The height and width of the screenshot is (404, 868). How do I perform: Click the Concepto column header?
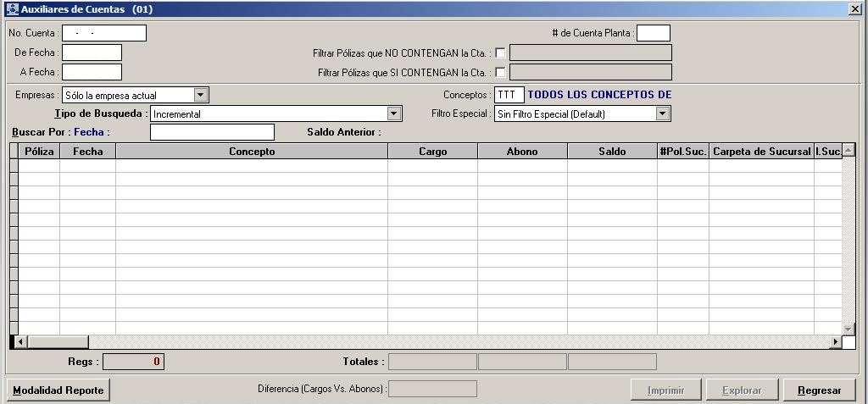point(252,152)
